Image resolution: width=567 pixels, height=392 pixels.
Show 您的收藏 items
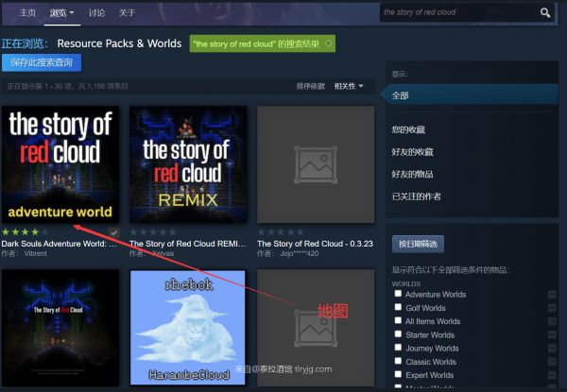408,129
